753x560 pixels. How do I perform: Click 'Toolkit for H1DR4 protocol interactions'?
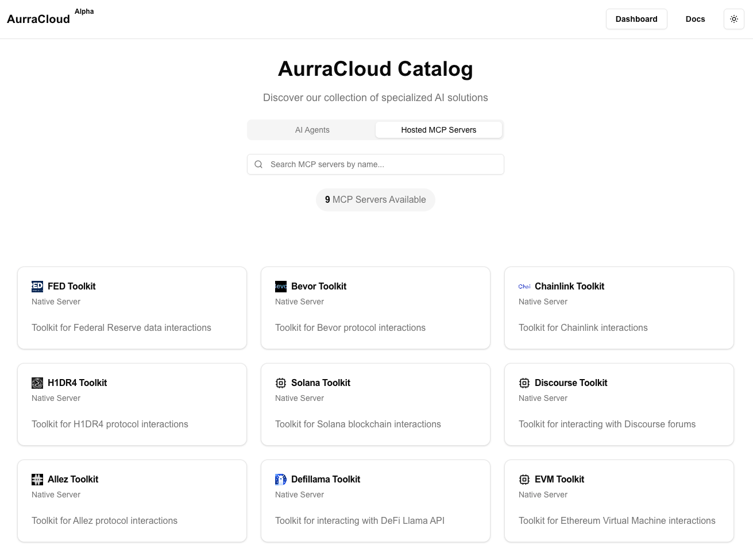[x=110, y=424]
